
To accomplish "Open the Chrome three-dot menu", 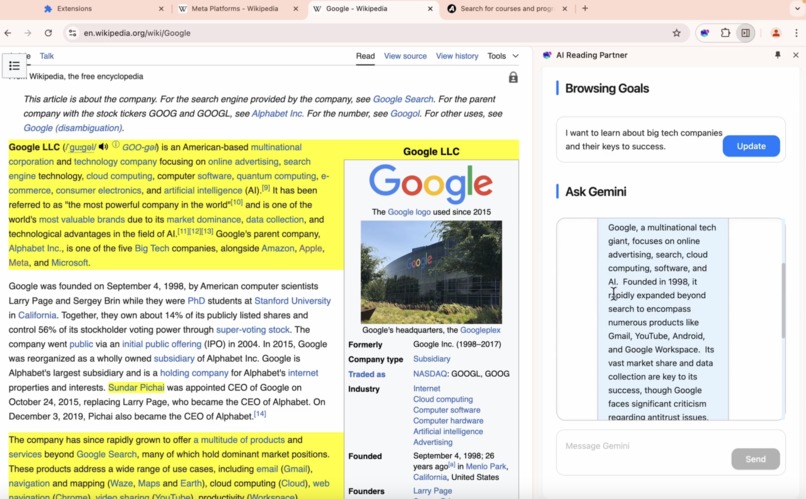I will 796,33.
